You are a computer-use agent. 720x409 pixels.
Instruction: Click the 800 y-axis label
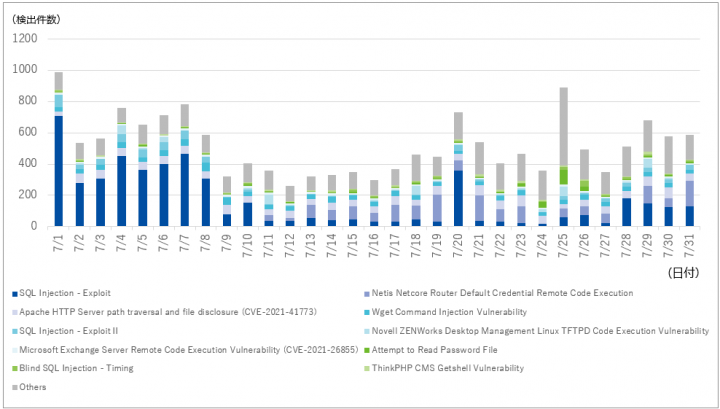click(28, 101)
